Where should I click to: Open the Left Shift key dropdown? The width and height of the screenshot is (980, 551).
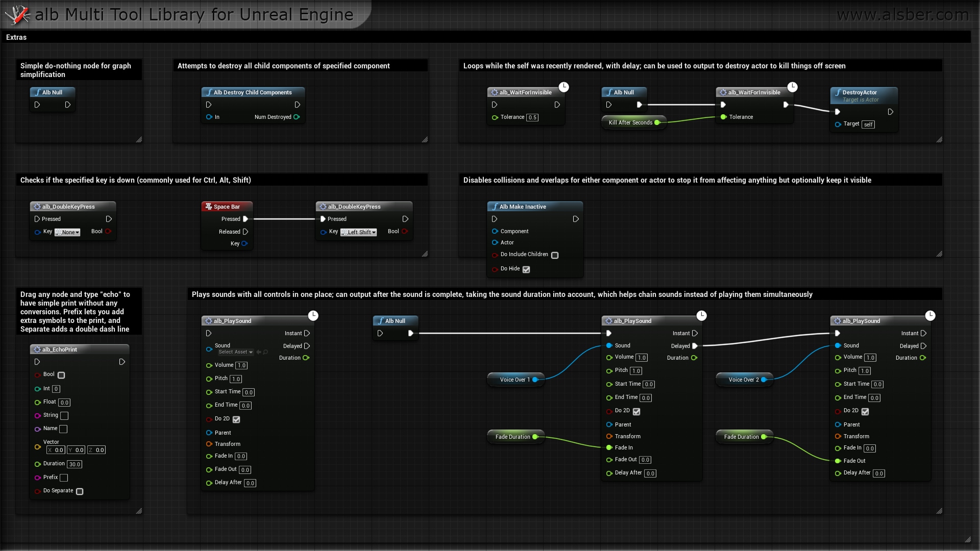point(359,232)
